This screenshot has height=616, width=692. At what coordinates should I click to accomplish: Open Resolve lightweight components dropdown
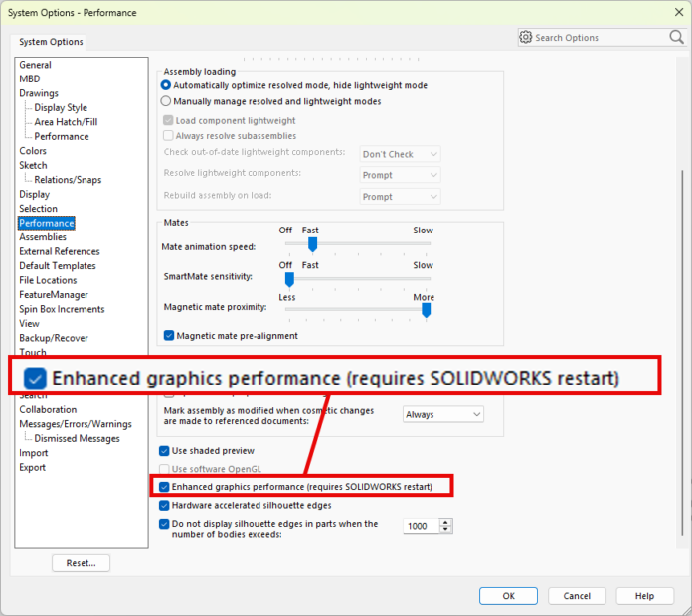pos(400,175)
